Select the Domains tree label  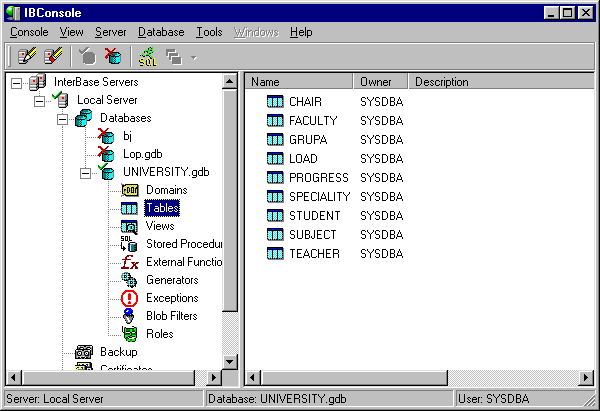(x=167, y=190)
